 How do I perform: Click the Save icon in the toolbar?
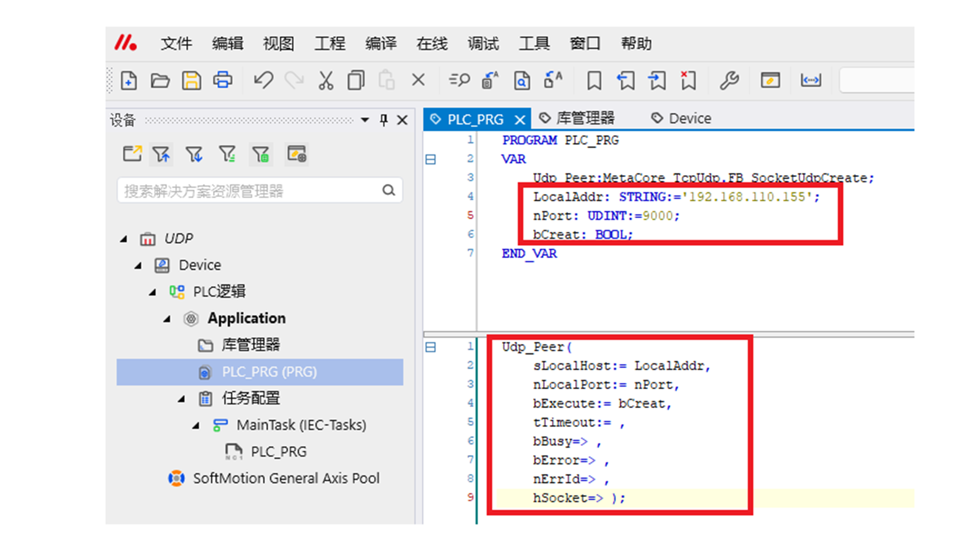[191, 81]
